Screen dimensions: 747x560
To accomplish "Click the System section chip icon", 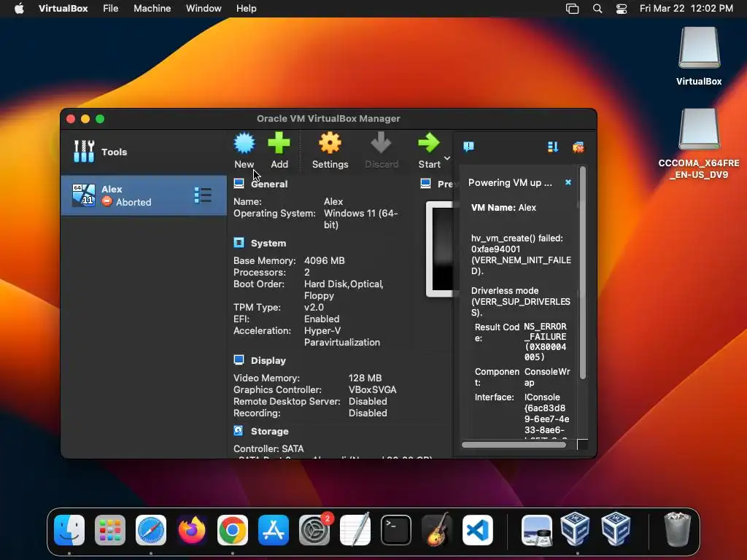I will point(239,243).
